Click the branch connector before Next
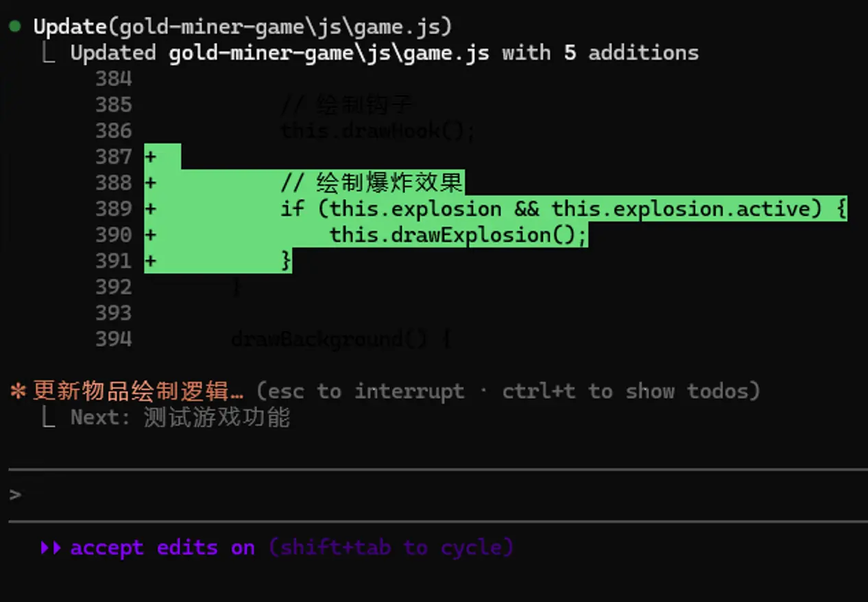This screenshot has width=868, height=602. click(x=48, y=418)
